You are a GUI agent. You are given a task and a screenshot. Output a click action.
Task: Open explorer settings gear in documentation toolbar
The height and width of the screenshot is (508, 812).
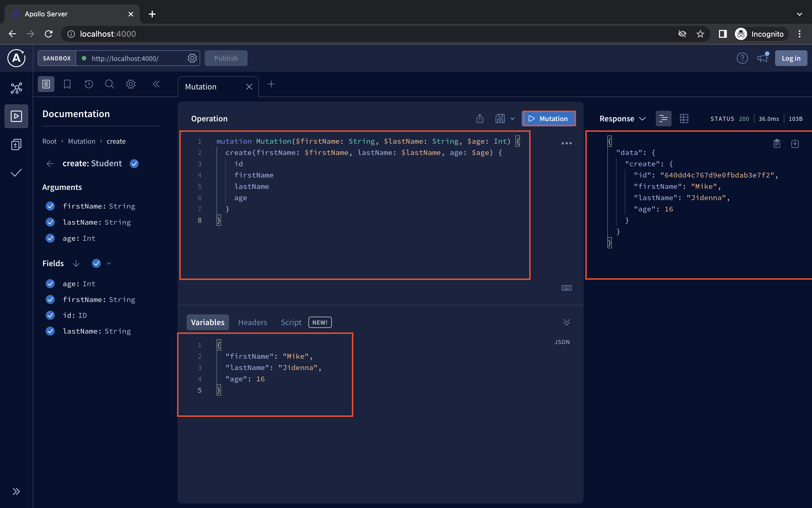tap(131, 84)
